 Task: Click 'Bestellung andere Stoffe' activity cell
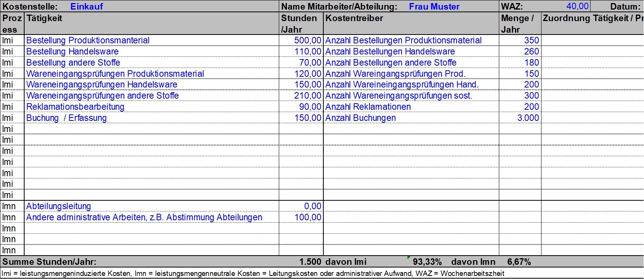point(73,63)
